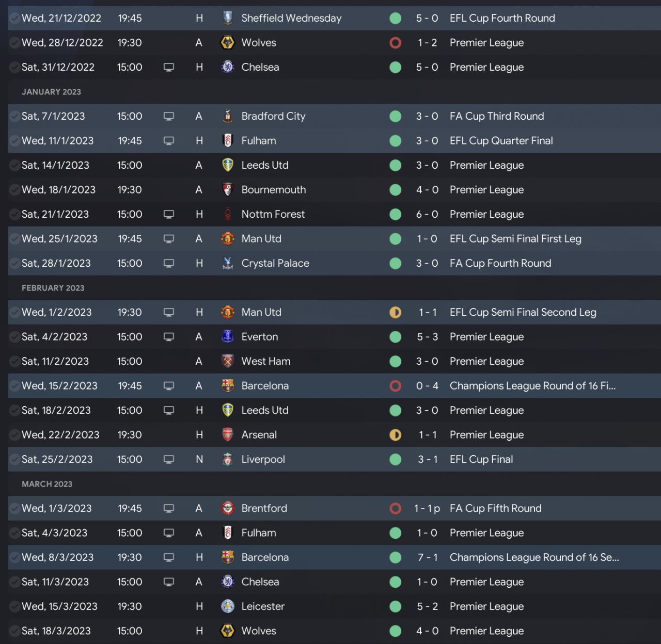
Task: Click the EFL Cup Final competition link
Action: (481, 459)
